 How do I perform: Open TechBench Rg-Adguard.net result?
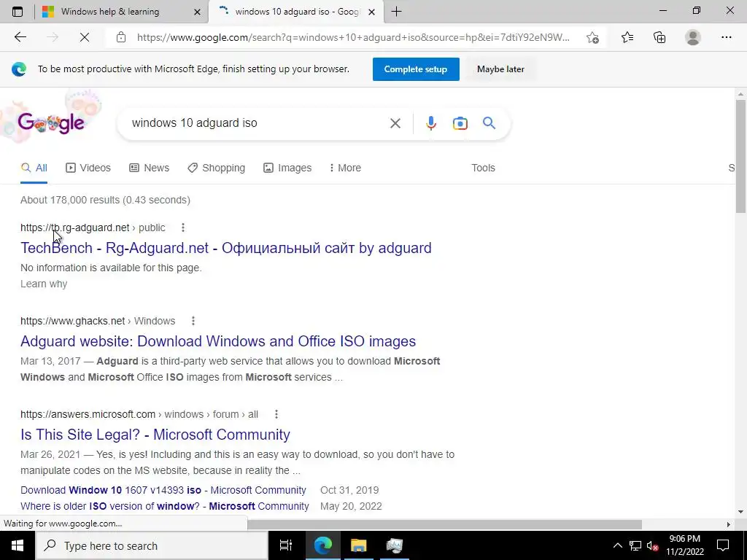click(x=226, y=248)
